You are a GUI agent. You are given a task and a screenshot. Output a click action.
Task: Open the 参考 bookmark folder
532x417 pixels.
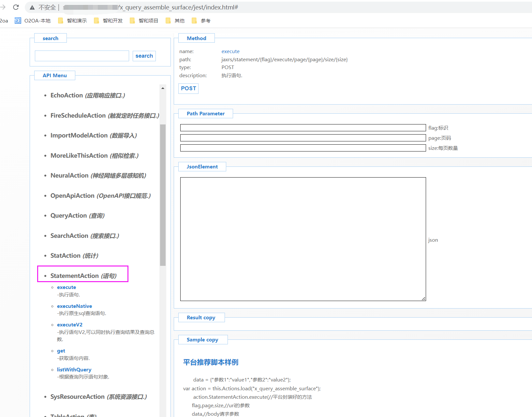point(201,21)
